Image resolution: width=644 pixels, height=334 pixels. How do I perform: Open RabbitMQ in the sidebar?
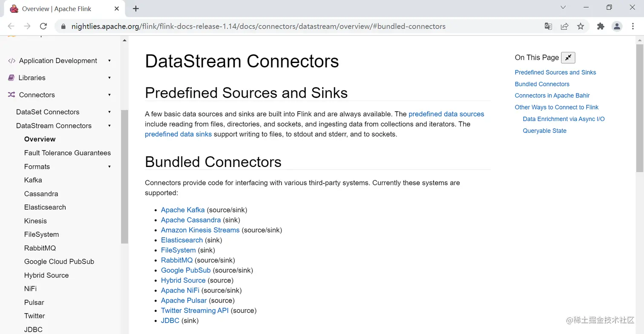pyautogui.click(x=40, y=248)
